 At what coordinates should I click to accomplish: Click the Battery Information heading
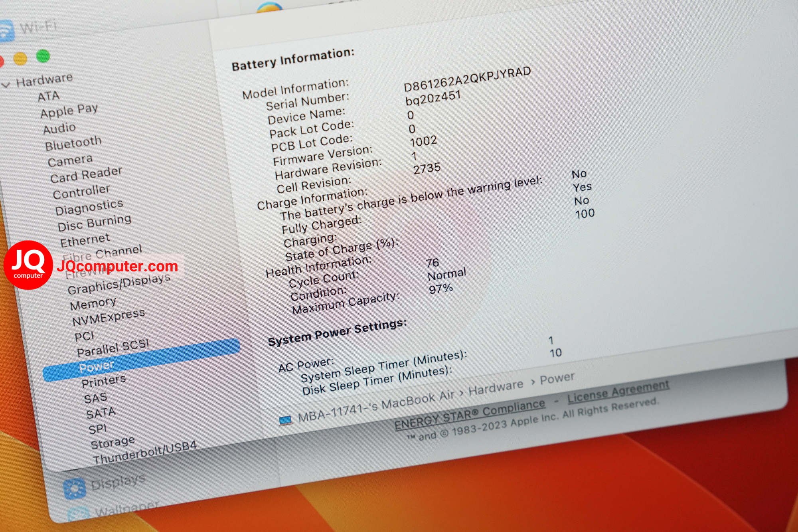click(x=293, y=59)
